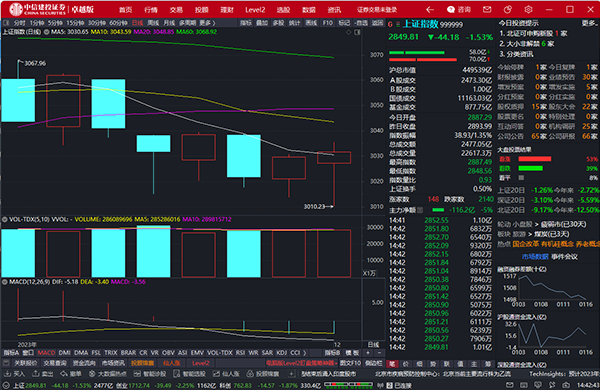The image size is (600, 390).
Task: Open the 模板 template dropdown
Action: click(352, 352)
